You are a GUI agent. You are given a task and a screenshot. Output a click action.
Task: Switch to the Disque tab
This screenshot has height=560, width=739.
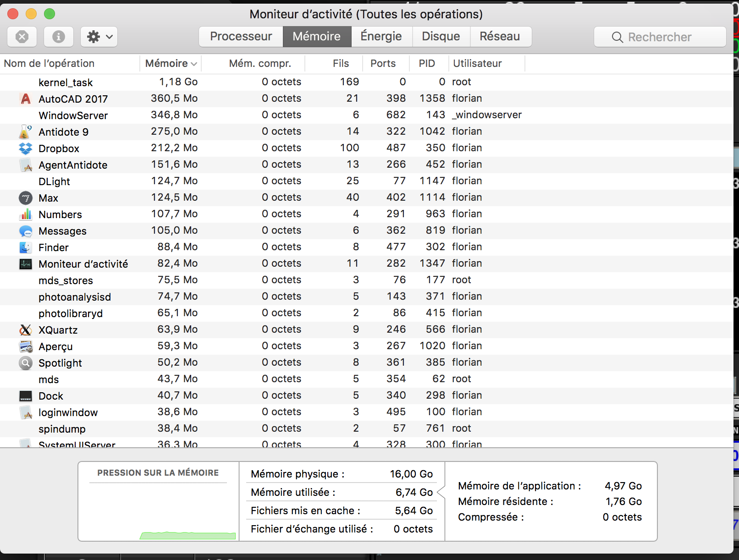click(x=441, y=37)
